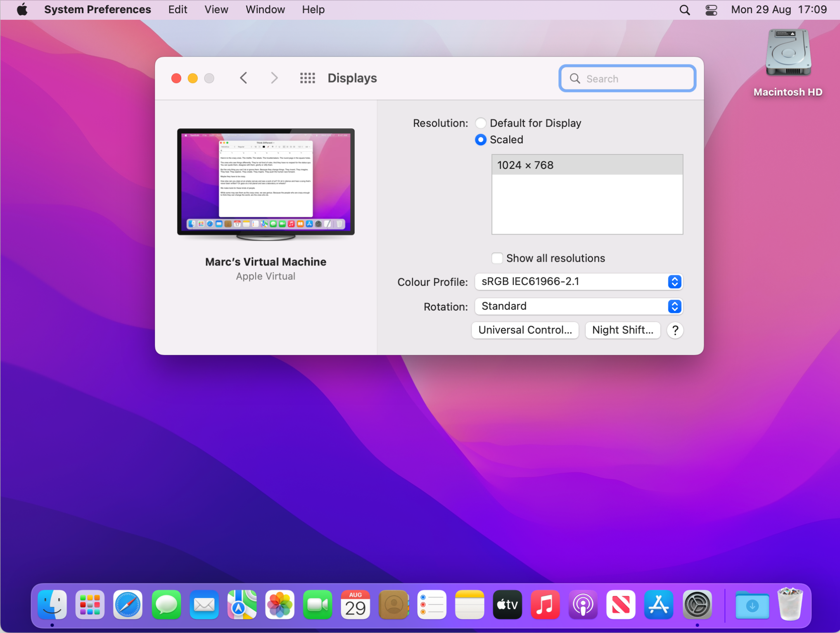The image size is (840, 633).
Task: Open the Apple menu
Action: (x=22, y=9)
